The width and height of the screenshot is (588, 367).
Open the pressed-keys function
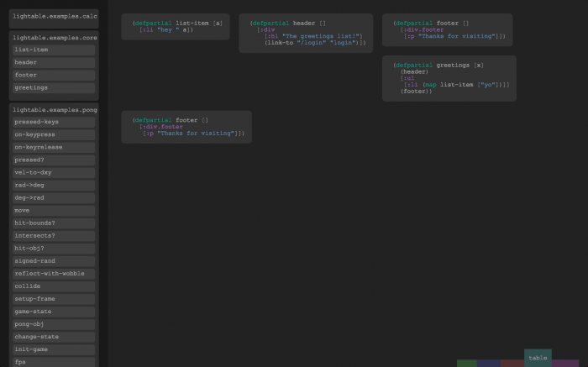(54, 123)
